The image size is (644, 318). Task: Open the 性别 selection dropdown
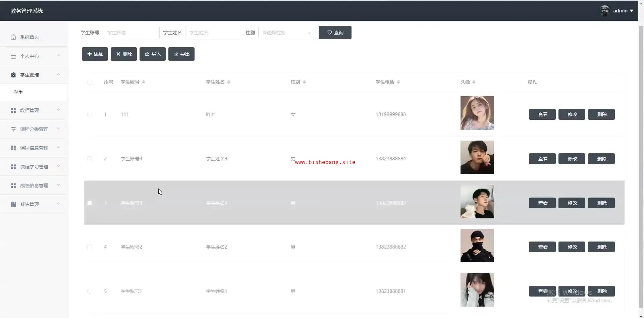point(286,33)
